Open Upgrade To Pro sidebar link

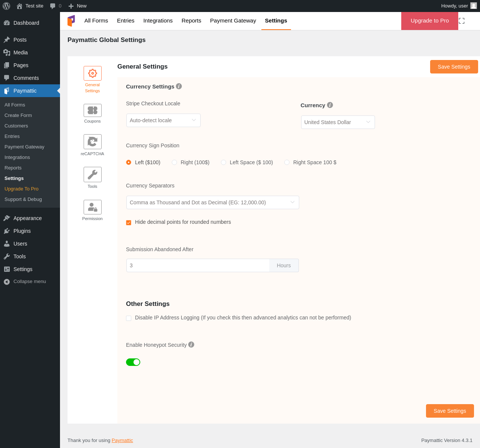(x=30, y=189)
